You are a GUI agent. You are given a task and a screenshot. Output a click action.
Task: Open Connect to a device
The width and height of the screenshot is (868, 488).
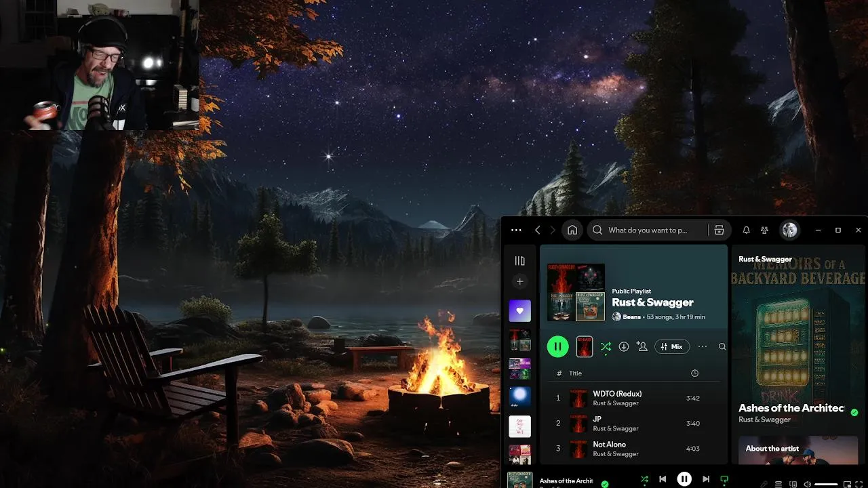click(793, 485)
